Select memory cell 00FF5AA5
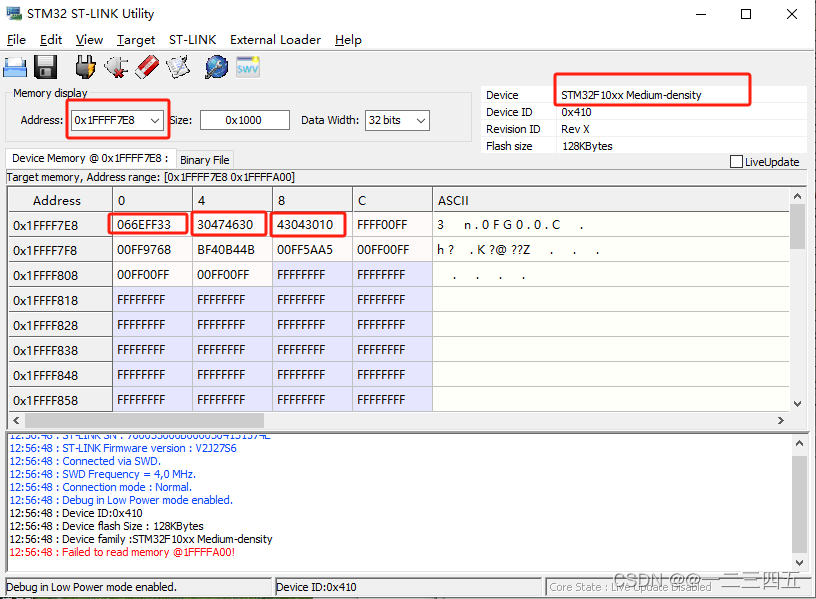The height and width of the screenshot is (599, 816). (312, 250)
